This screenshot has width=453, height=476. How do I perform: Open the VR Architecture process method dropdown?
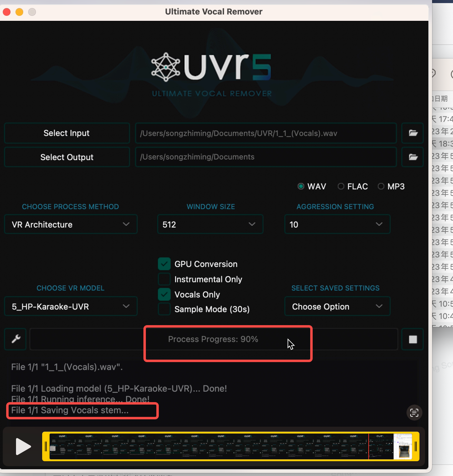point(70,224)
